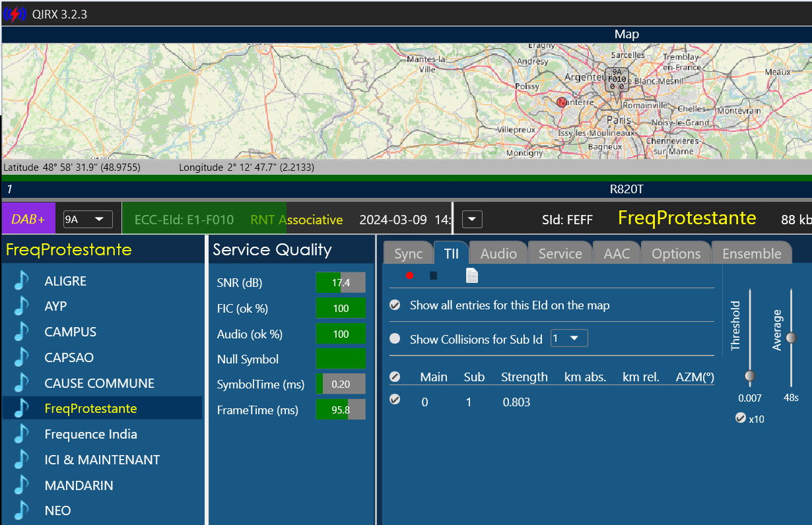Toggle the x10 threshold multiplier checkbox
Screen dimensions: 812x525
(x=741, y=417)
